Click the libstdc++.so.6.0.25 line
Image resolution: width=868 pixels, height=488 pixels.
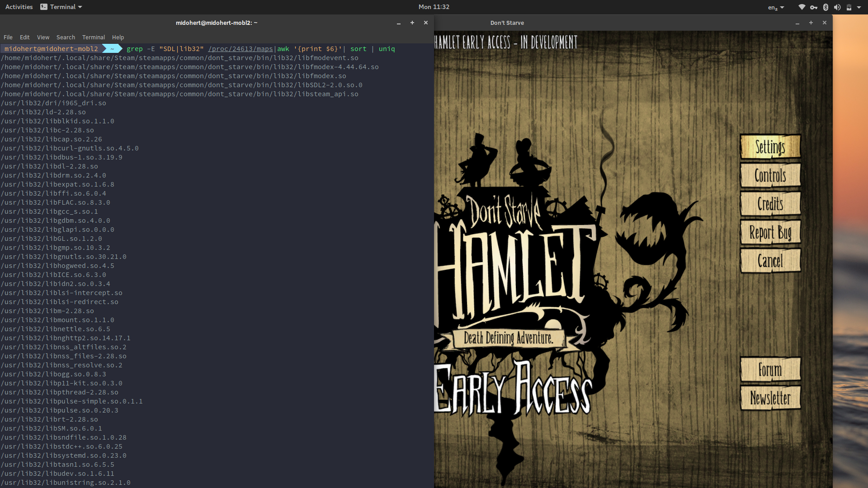(x=61, y=446)
